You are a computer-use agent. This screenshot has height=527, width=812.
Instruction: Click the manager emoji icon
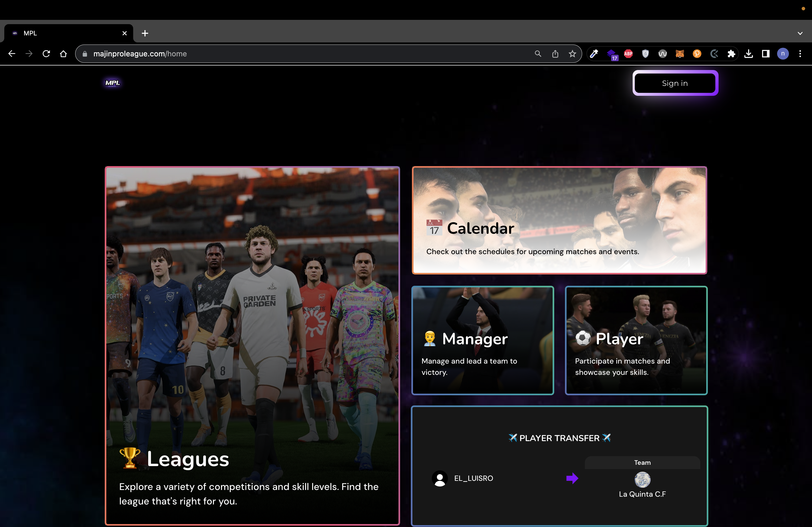pos(430,338)
